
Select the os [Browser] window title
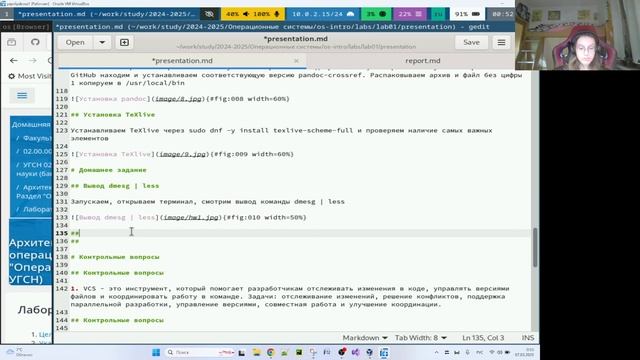coord(25,27)
